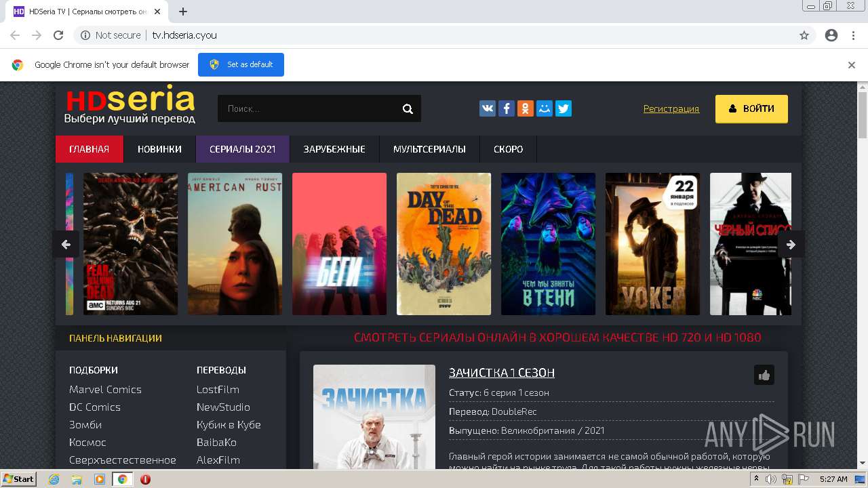Open a new browser tab

pos(182,12)
